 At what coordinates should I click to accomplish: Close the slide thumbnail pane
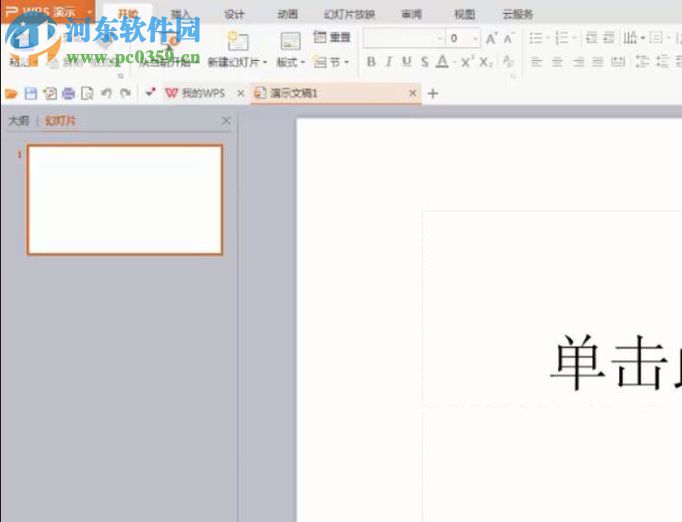(x=226, y=120)
